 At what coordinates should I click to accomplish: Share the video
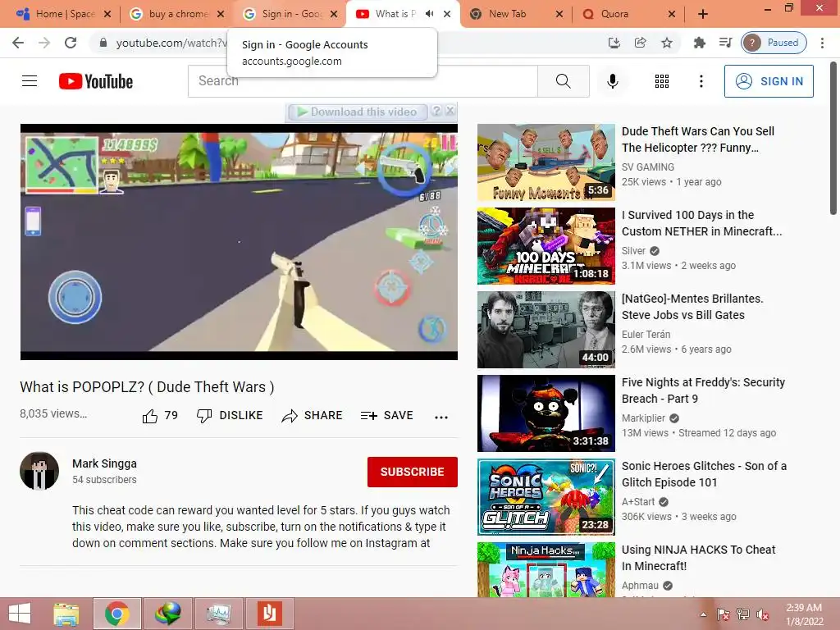(x=312, y=416)
